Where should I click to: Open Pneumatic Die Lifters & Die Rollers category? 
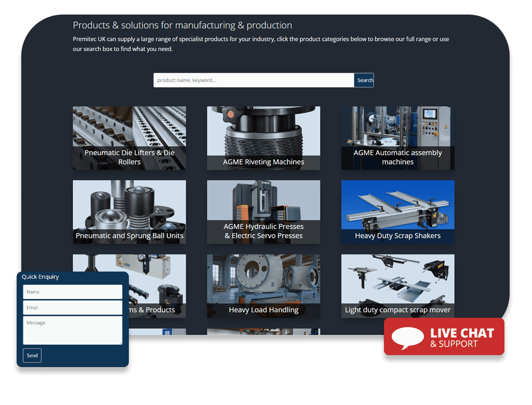coord(129,138)
